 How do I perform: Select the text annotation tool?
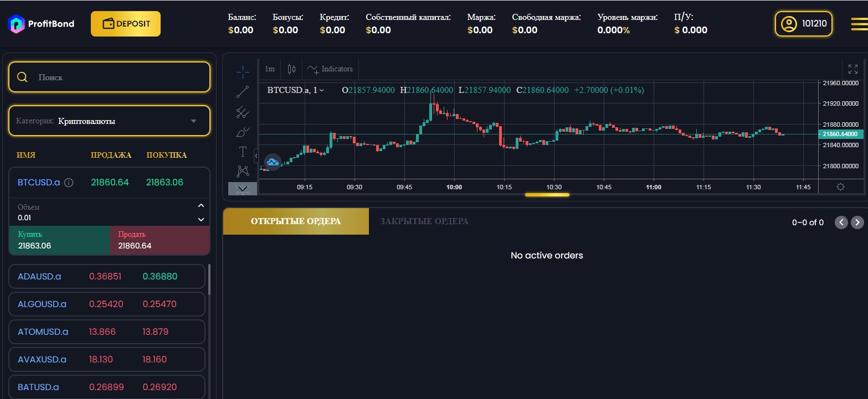(243, 152)
